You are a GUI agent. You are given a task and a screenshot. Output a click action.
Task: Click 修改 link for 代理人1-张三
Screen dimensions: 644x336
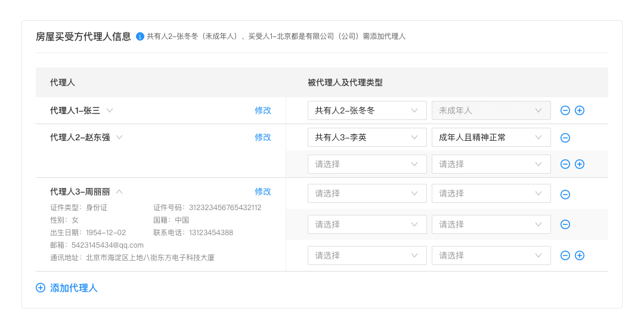pyautogui.click(x=263, y=110)
